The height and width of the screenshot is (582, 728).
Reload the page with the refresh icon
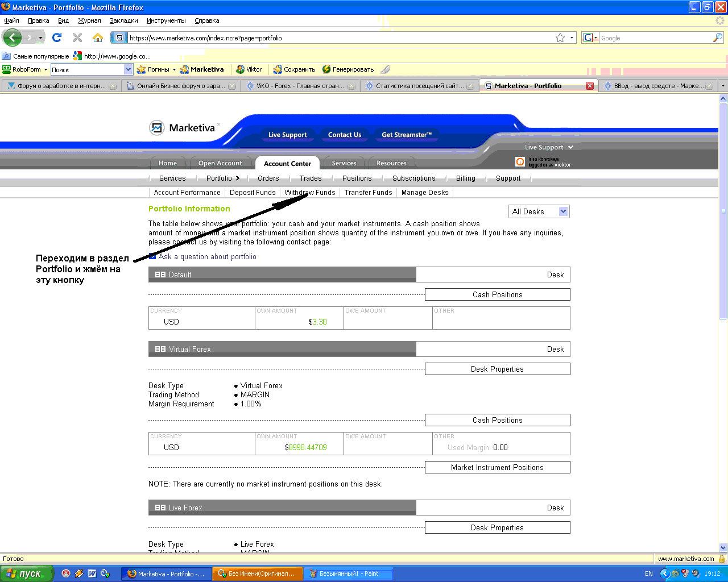coord(57,38)
